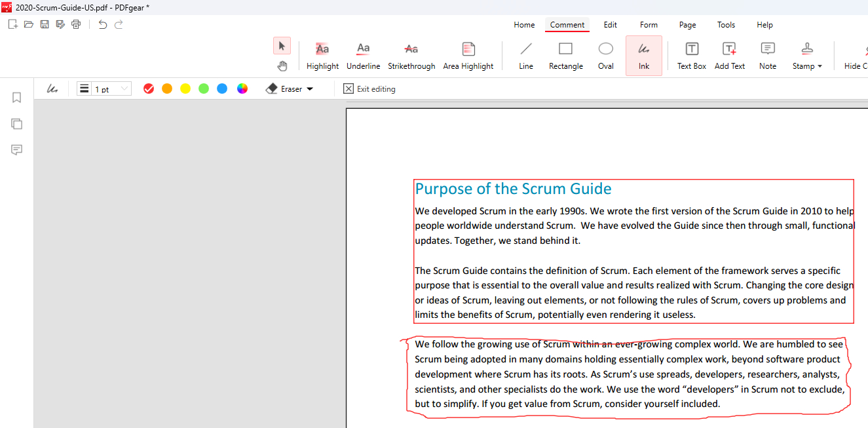Choose the blue ink color swatch
Viewport: 868px width, 428px height.
pyautogui.click(x=222, y=89)
